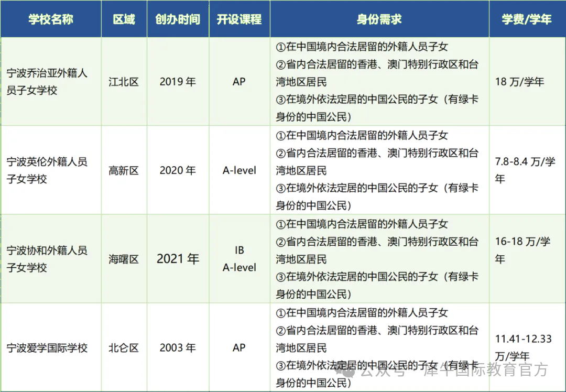Click the 开设课程 column header

(x=240, y=19)
